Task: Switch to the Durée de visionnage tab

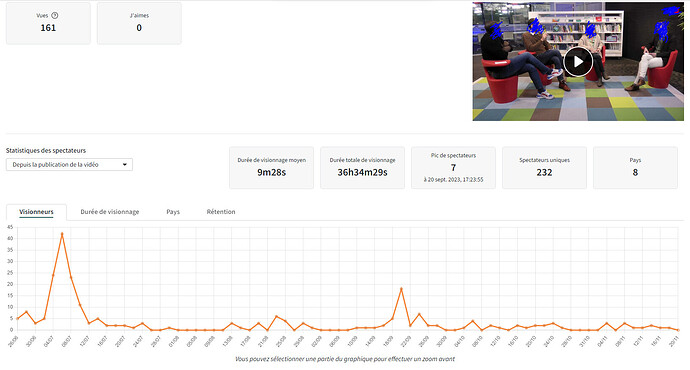Action: 110,212
